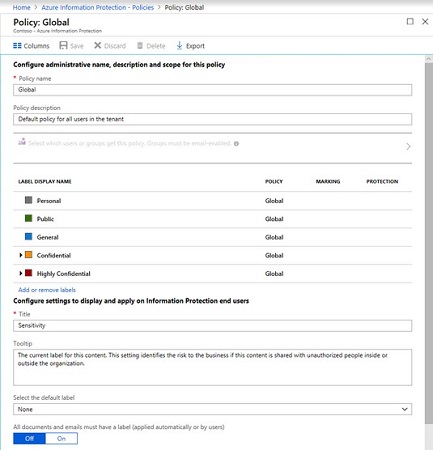
Task: Click the MARKING column header
Action: point(328,181)
